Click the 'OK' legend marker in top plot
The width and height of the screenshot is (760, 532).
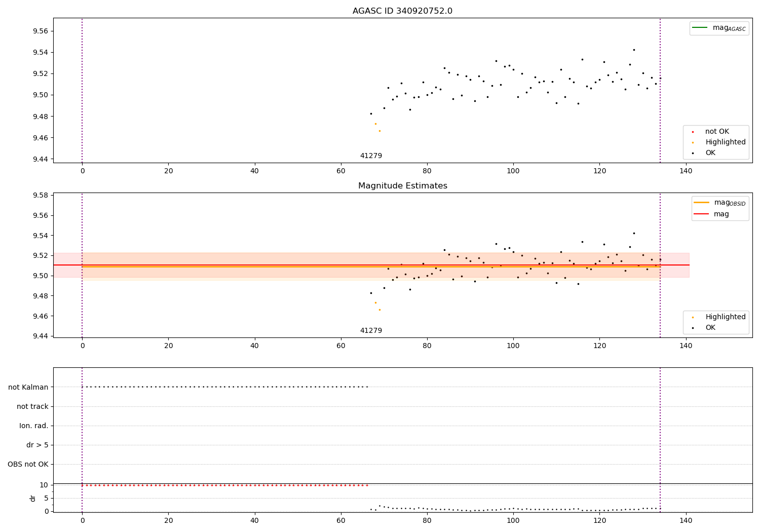[693, 153]
